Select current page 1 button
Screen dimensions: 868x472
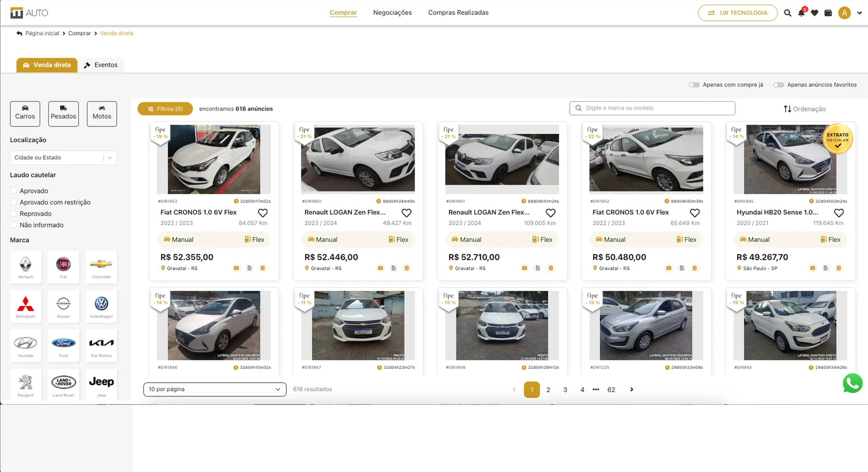(x=532, y=390)
